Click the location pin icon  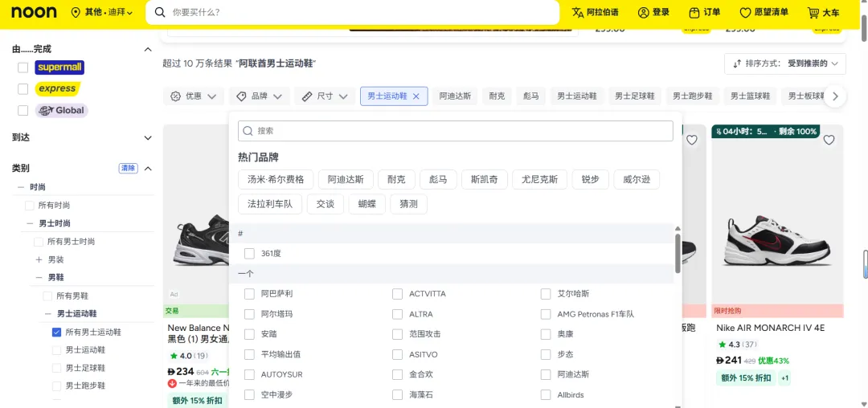(x=76, y=12)
